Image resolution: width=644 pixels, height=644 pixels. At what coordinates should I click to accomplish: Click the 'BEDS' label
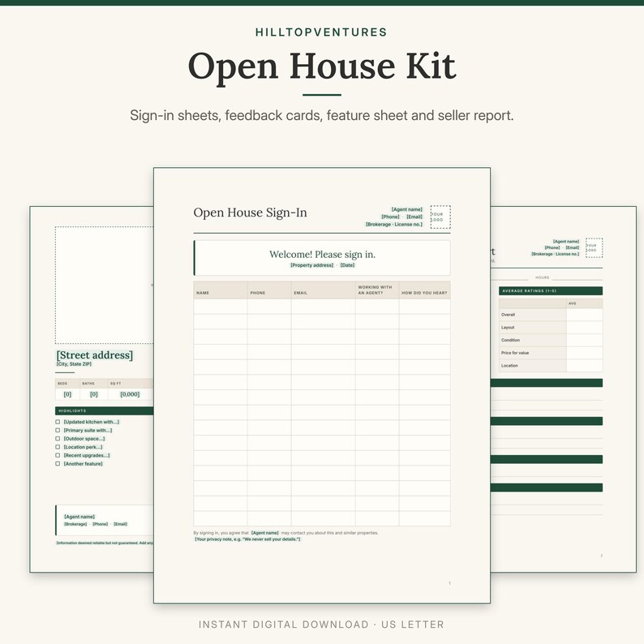click(62, 383)
